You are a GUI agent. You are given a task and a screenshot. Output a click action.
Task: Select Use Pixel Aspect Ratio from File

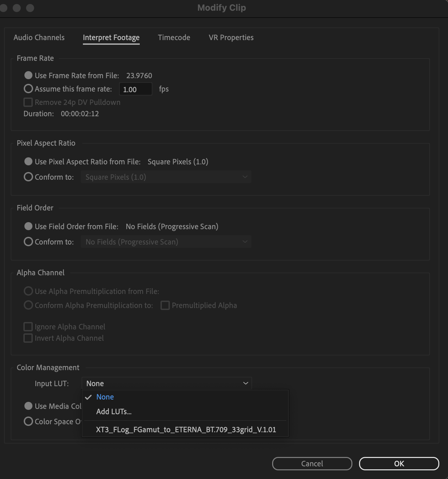click(x=28, y=162)
